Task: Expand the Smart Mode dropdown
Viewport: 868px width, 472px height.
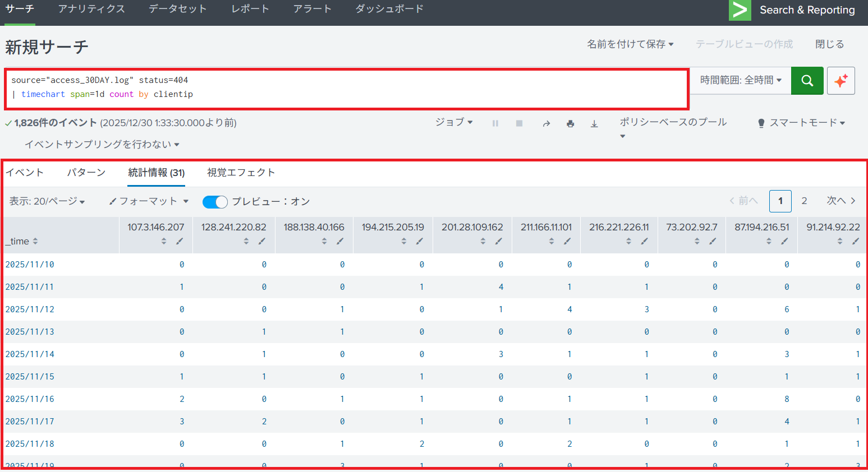Action: click(x=801, y=123)
